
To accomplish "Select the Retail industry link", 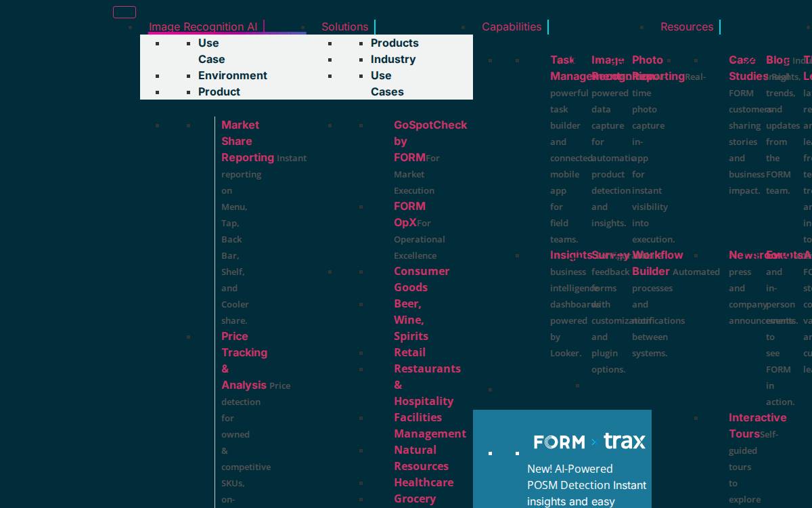I will pyautogui.click(x=409, y=352).
